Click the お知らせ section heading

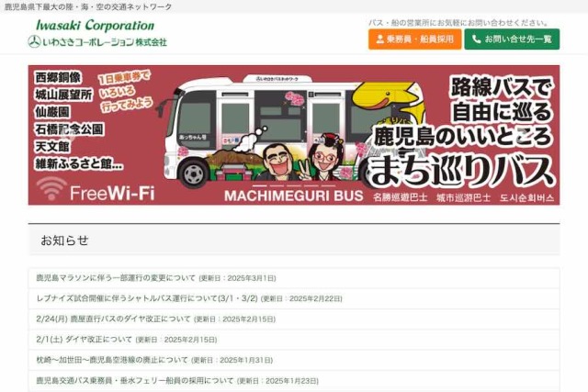pos(64,241)
